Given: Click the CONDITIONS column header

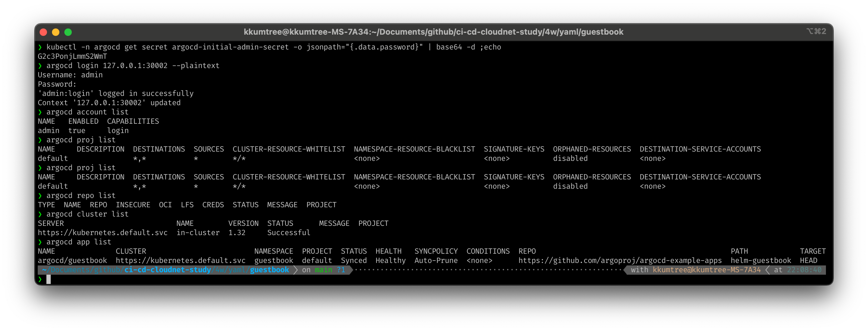Looking at the screenshot, I should (x=488, y=251).
